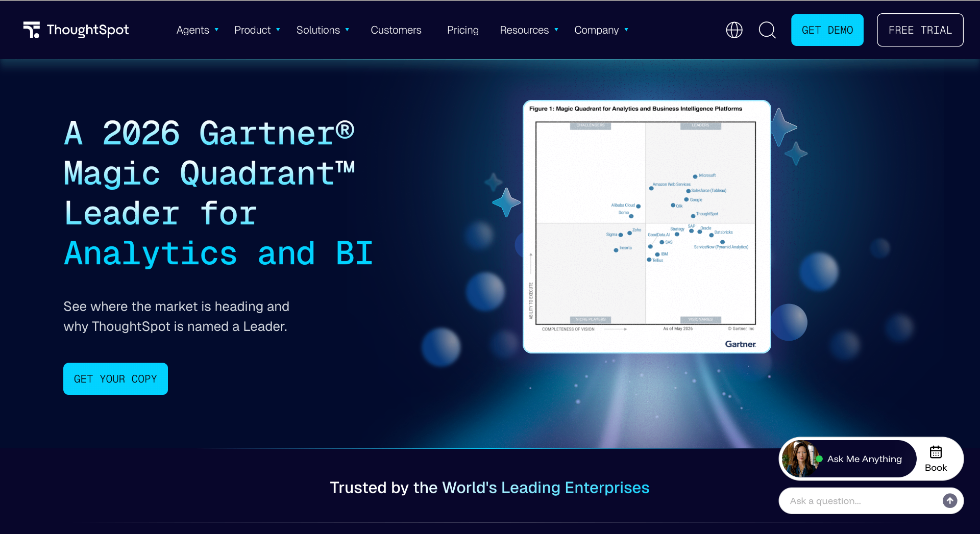
Task: Open the Company menu
Action: click(x=596, y=30)
